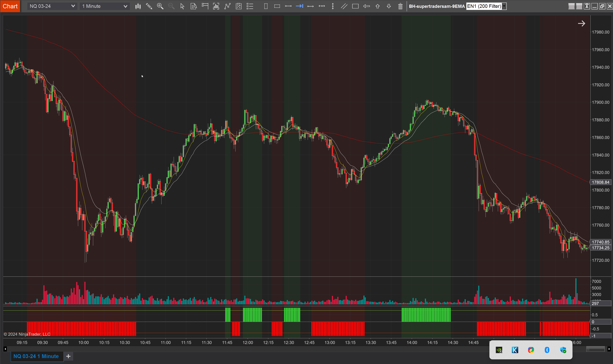Activate the zoom in magnifier
The image size is (613, 364).
160,6
